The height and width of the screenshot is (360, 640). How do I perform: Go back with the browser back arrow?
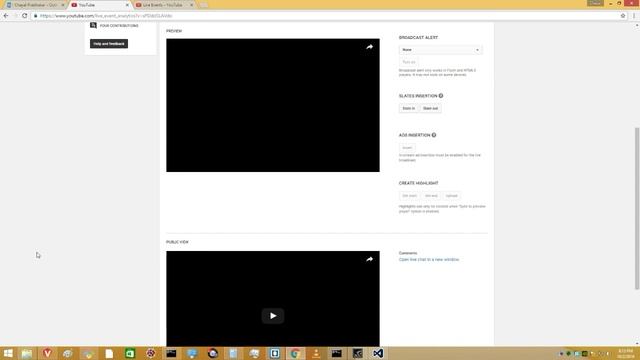(x=6, y=16)
